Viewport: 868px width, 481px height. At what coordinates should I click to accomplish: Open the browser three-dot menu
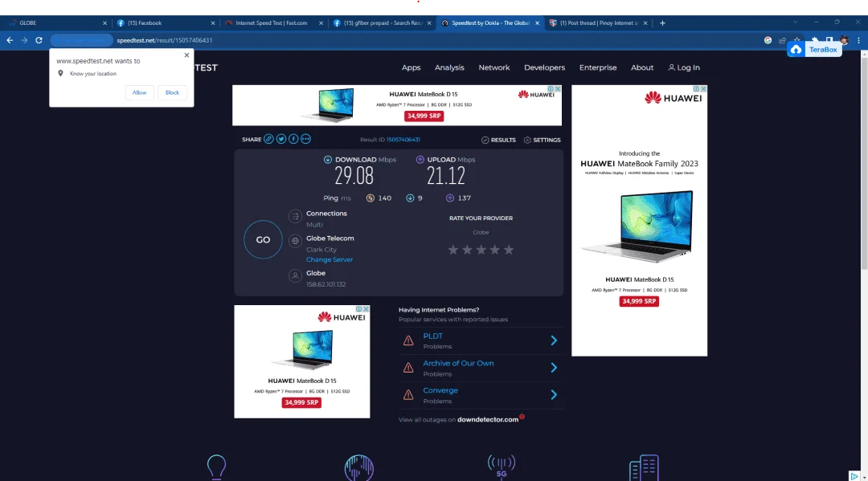click(858, 40)
